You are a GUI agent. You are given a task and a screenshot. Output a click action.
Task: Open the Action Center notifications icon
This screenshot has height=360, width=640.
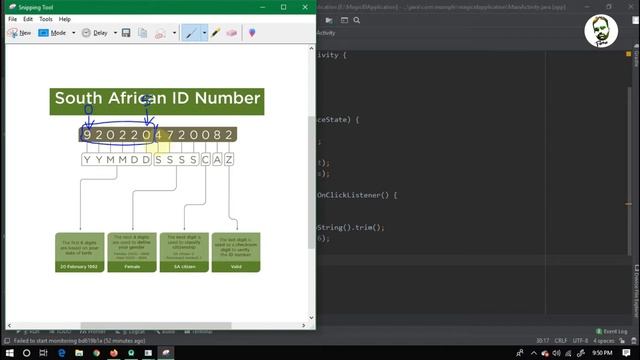point(627,353)
